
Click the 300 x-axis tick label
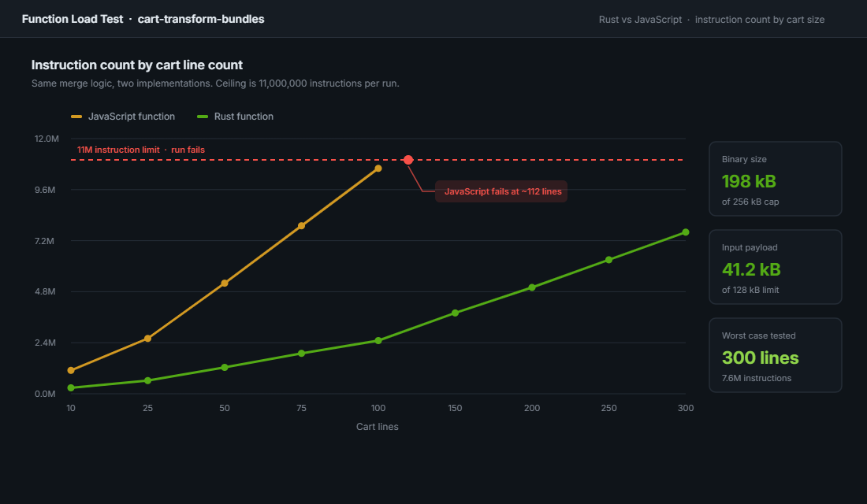pos(686,409)
